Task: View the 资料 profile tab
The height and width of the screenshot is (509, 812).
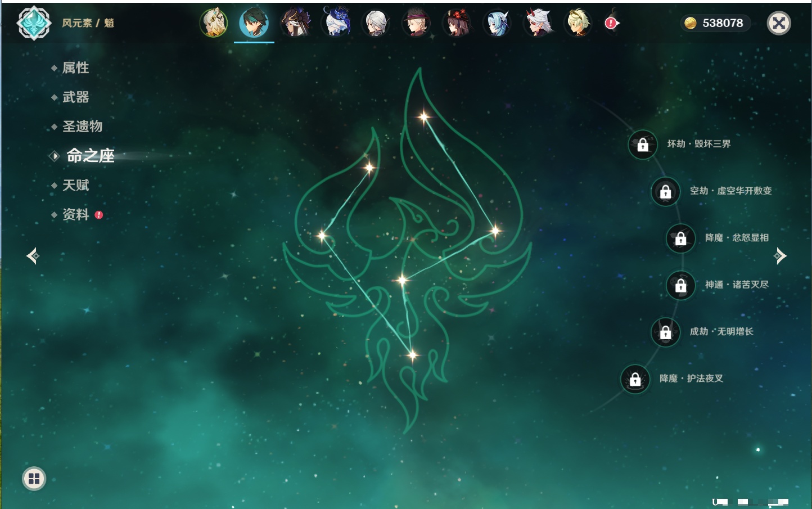Action: pyautogui.click(x=75, y=214)
